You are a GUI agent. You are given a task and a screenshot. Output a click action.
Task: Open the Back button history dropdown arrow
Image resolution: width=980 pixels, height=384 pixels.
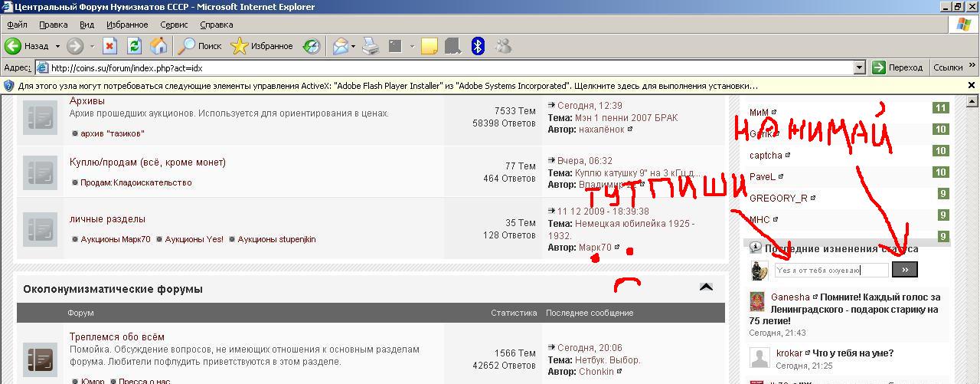tap(58, 46)
